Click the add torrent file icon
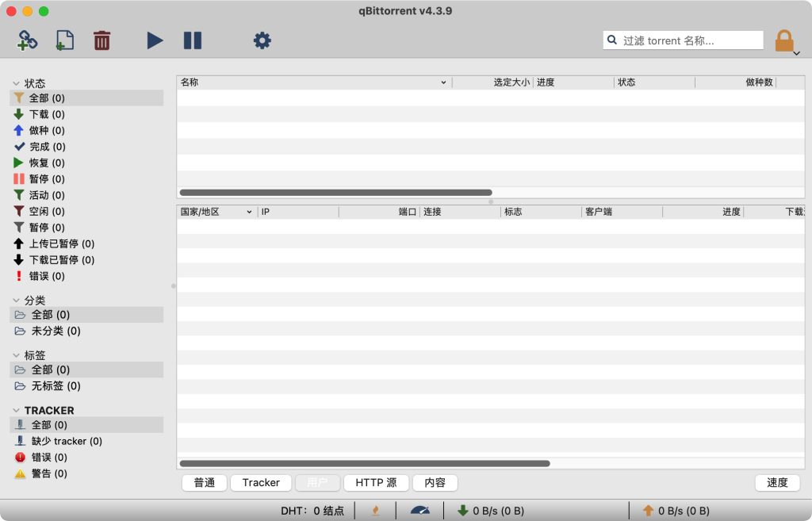 coord(64,40)
